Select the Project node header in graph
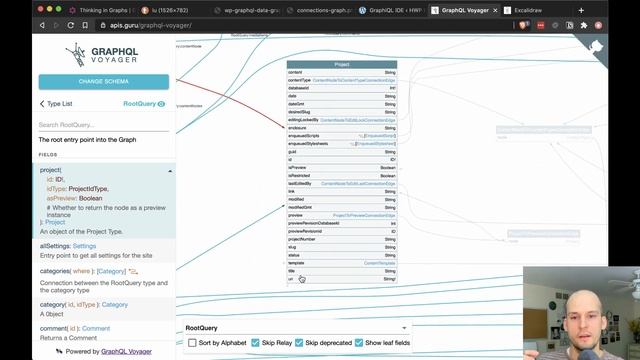Viewport: 640px width, 360px height. pyautogui.click(x=342, y=64)
